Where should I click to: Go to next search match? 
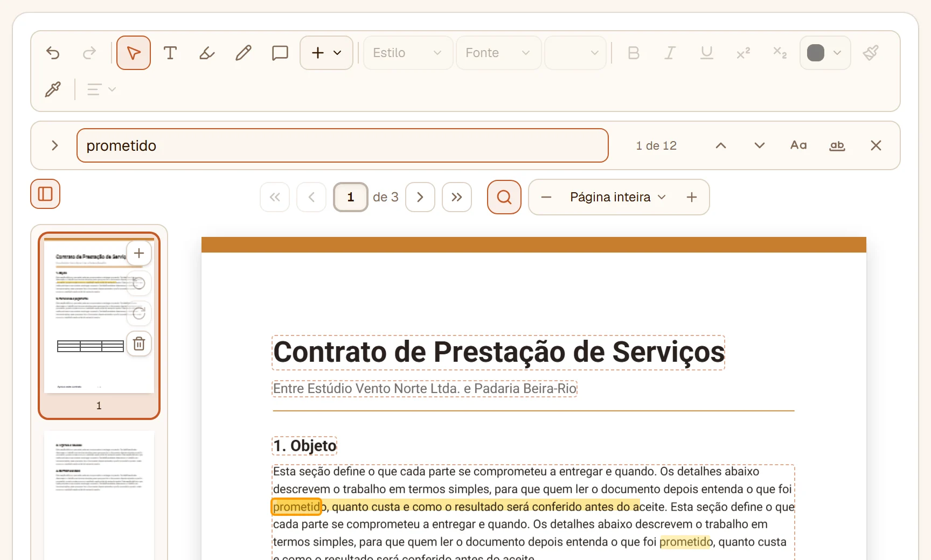(x=760, y=145)
